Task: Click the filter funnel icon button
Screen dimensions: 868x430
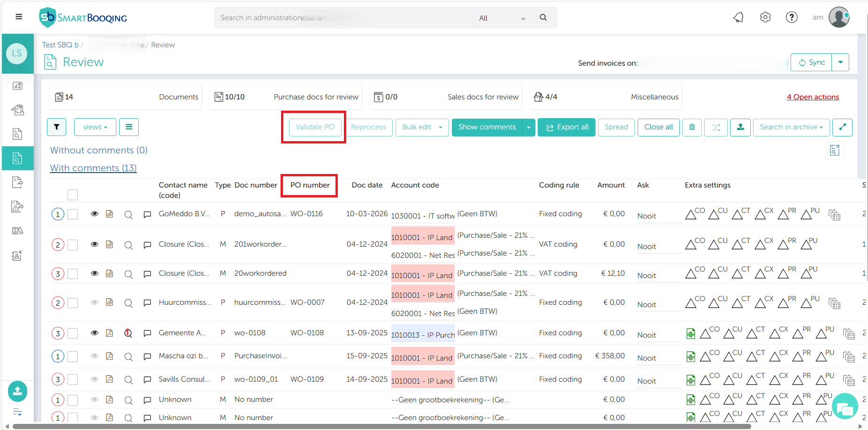Action: tap(56, 127)
